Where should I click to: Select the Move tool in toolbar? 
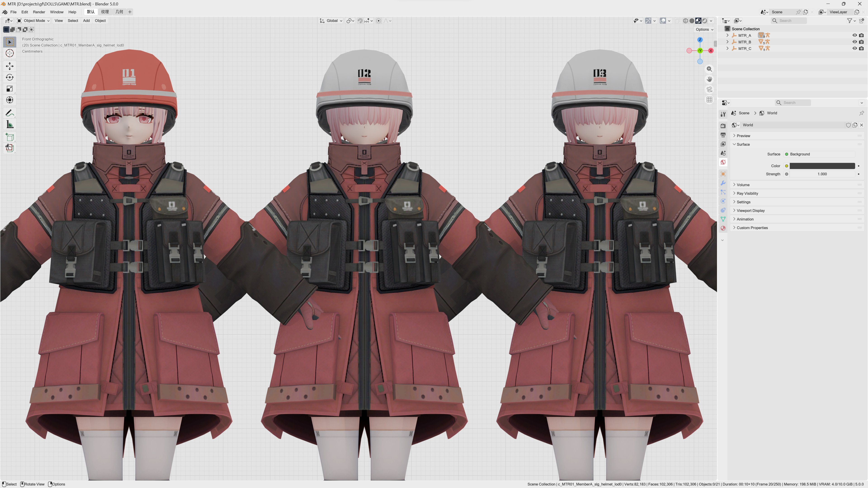coord(10,66)
